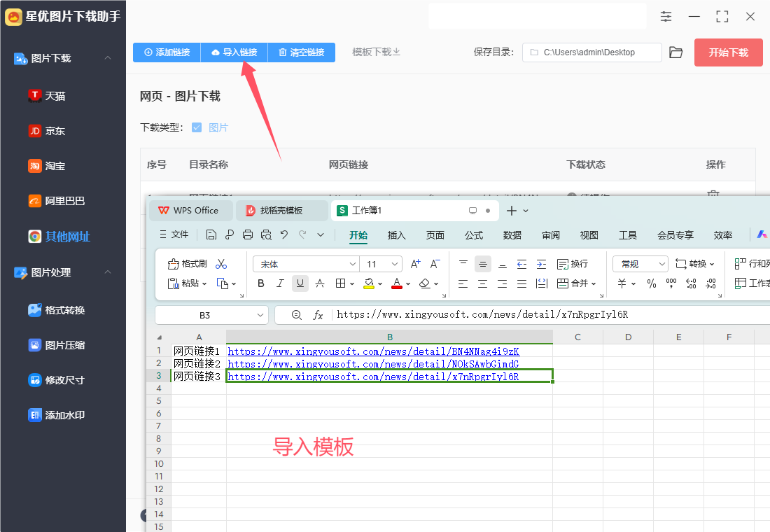The height and width of the screenshot is (532, 770).
Task: Switch to the 页面 ribbon tab
Action: (435, 235)
